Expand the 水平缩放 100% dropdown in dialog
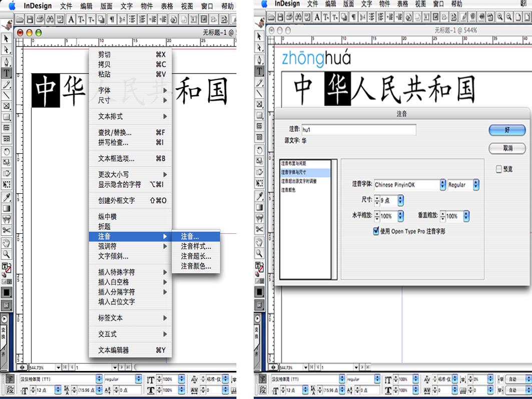 coord(400,216)
